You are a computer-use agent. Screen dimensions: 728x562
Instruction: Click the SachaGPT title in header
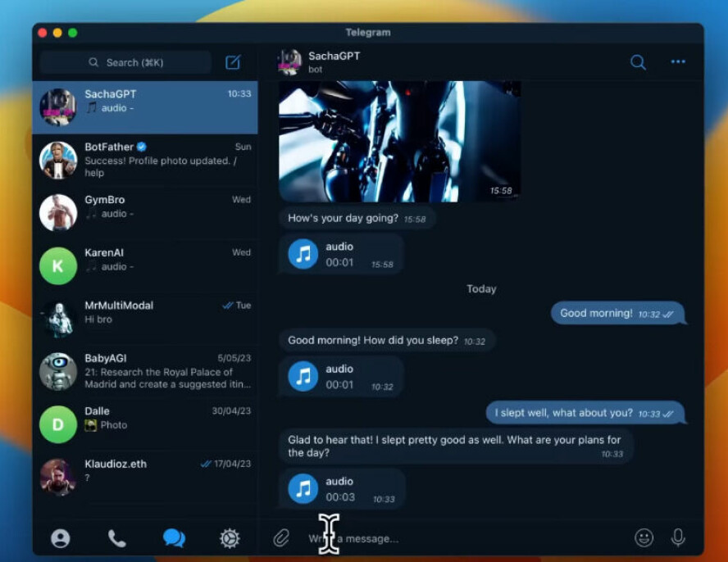(x=334, y=57)
